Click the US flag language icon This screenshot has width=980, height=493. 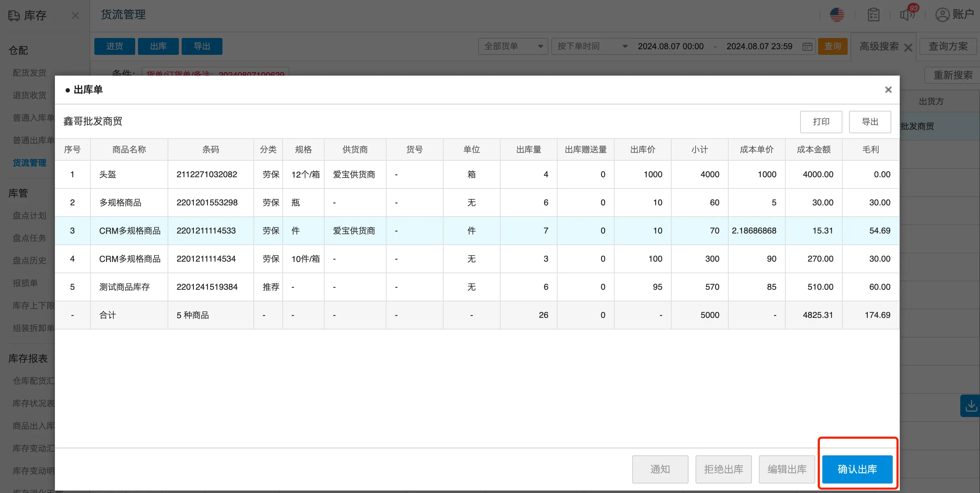coord(837,15)
